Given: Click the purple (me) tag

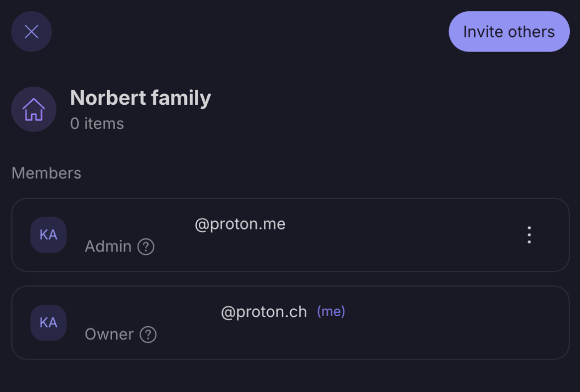Looking at the screenshot, I should point(331,312).
